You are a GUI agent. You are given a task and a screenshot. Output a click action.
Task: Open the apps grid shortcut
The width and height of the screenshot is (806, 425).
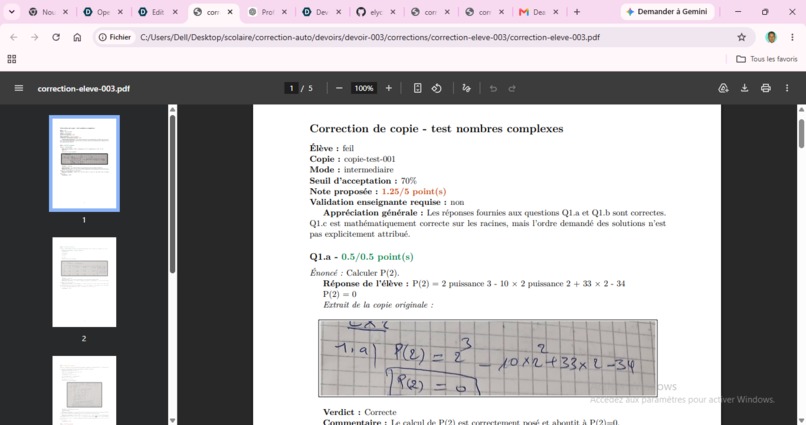pos(12,59)
